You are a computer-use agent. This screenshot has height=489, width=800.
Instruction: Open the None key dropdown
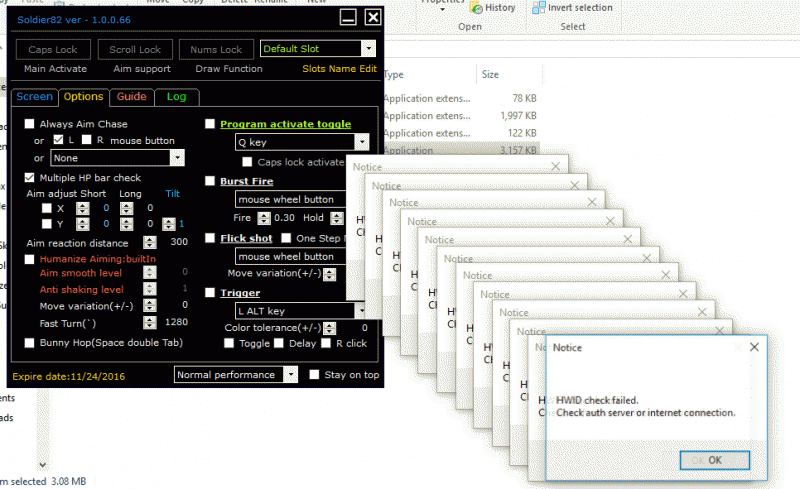click(117, 158)
